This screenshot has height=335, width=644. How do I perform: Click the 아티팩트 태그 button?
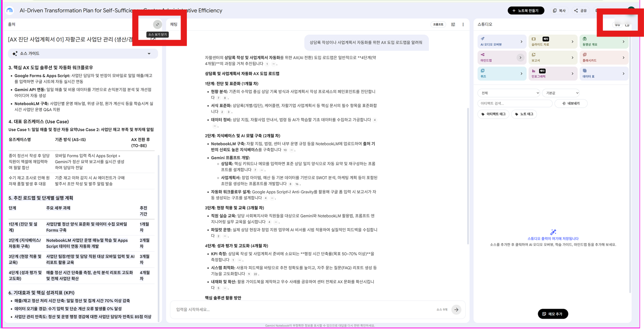click(x=493, y=114)
